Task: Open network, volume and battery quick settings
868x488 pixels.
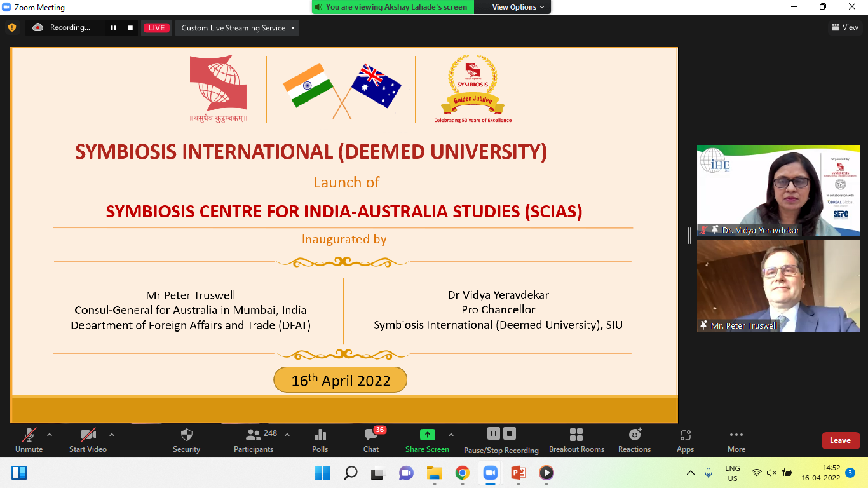Action: point(771,473)
